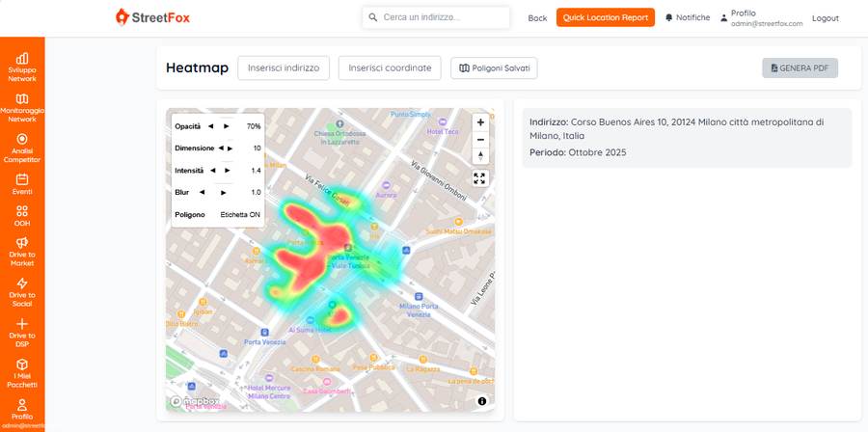
Task: Toggle fullscreen map view
Action: coord(479,178)
